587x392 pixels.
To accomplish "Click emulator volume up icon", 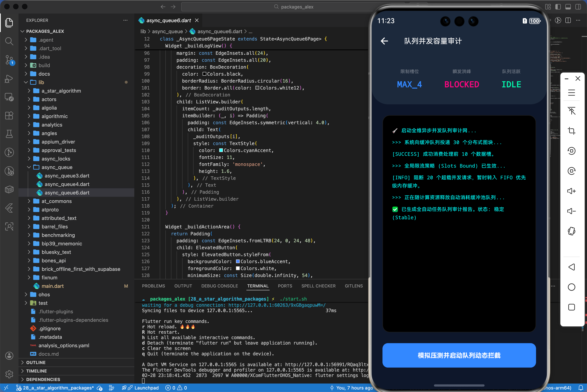I will pyautogui.click(x=572, y=191).
